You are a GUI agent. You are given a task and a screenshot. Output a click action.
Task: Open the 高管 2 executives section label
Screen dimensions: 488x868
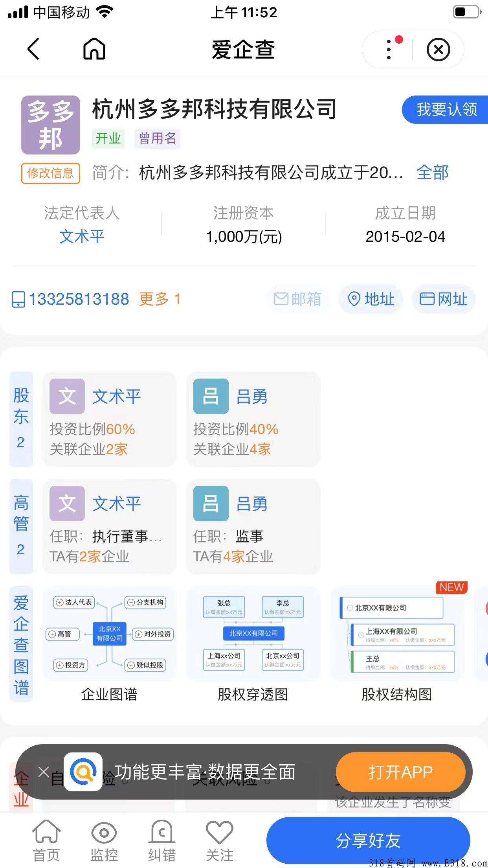point(21,526)
